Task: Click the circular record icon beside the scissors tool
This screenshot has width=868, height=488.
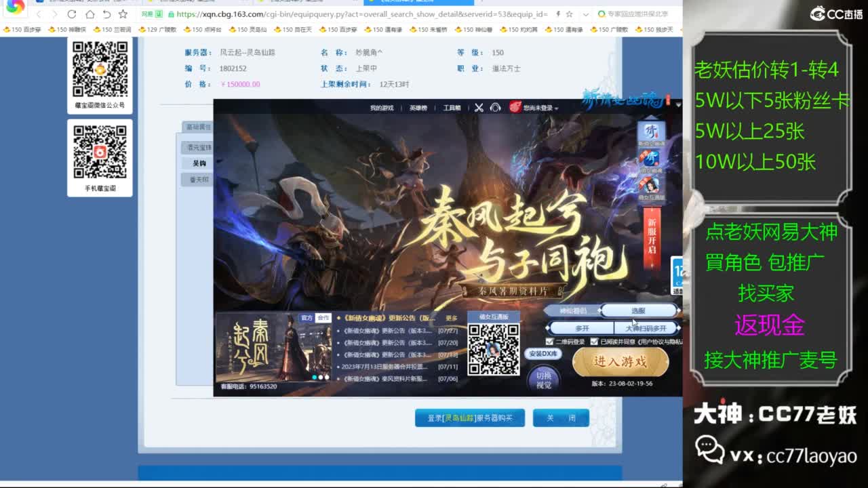Action: [496, 108]
